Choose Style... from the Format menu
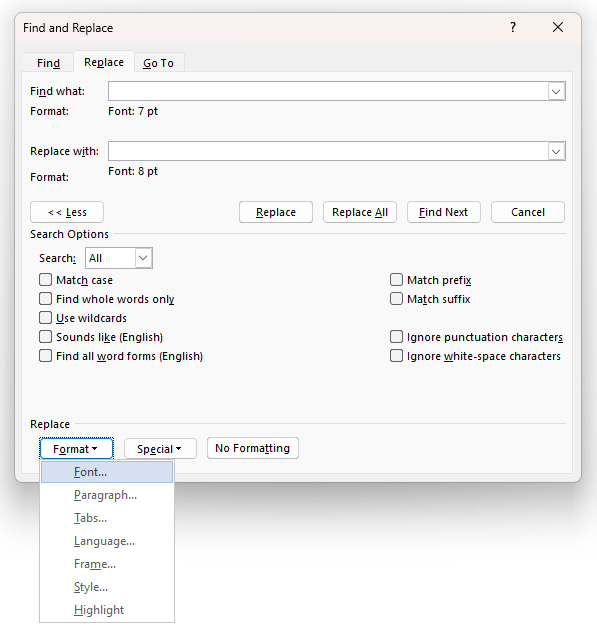597x627 pixels. point(107,587)
